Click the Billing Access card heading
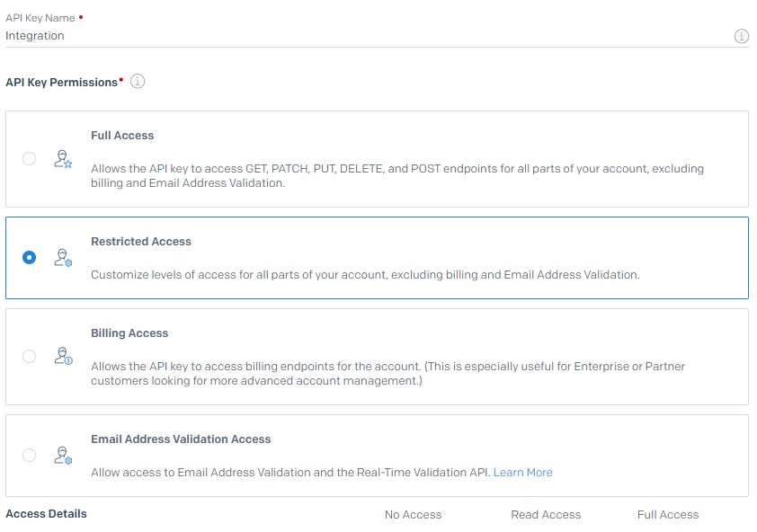Viewport: 757px width, 532px height. [x=129, y=333]
